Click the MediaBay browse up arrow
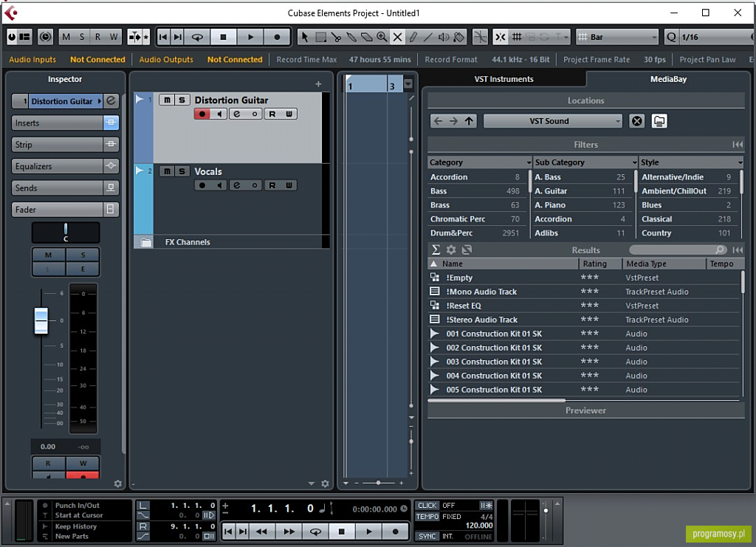 coord(469,122)
